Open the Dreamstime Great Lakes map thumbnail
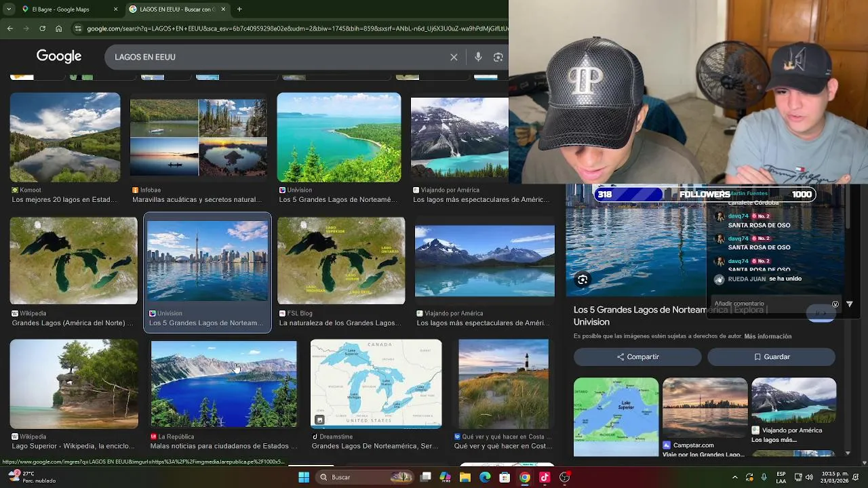 [376, 384]
